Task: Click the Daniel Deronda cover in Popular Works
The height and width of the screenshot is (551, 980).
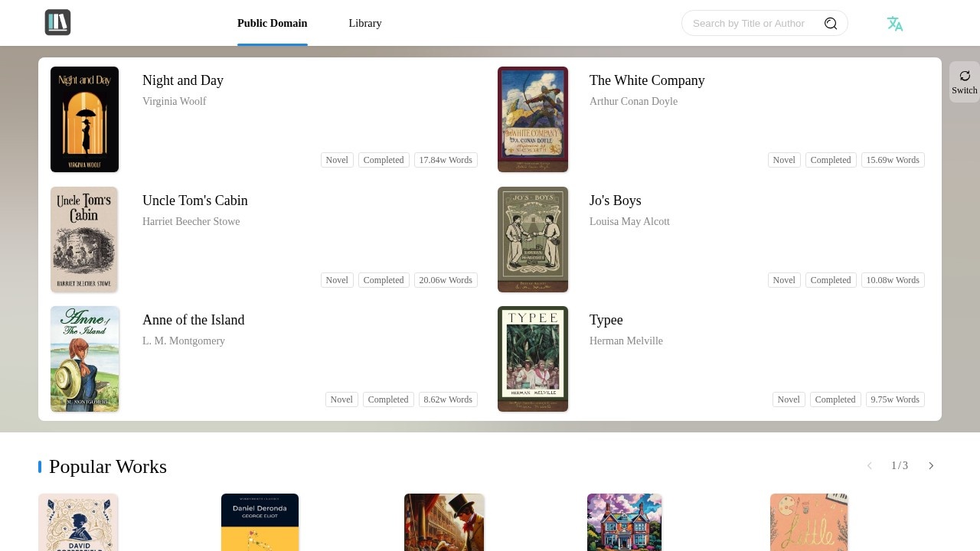Action: pos(260,522)
